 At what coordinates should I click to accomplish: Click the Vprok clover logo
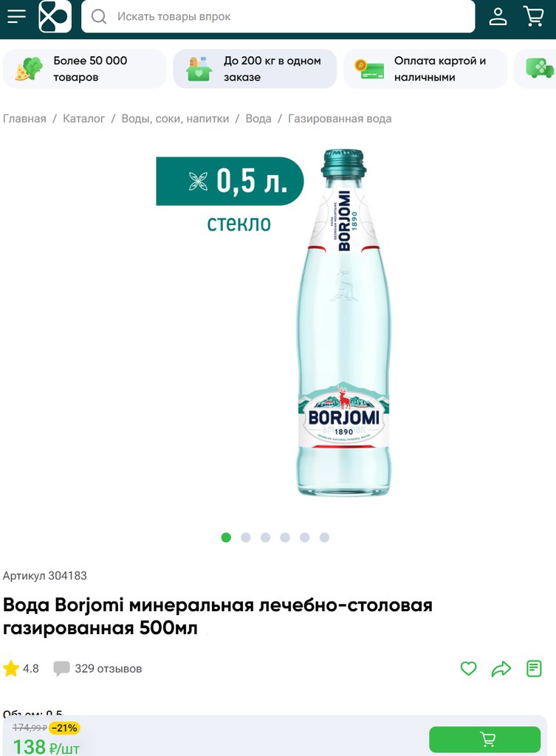click(x=55, y=16)
